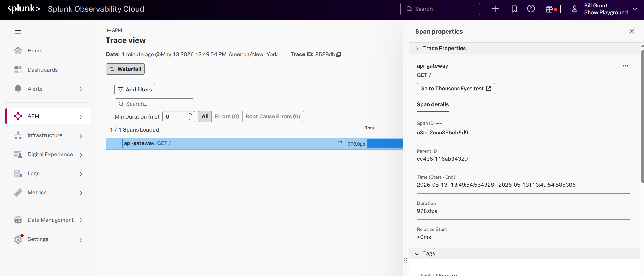644x276 pixels.
Task: Click the Infrastructure icon
Action: 18,135
